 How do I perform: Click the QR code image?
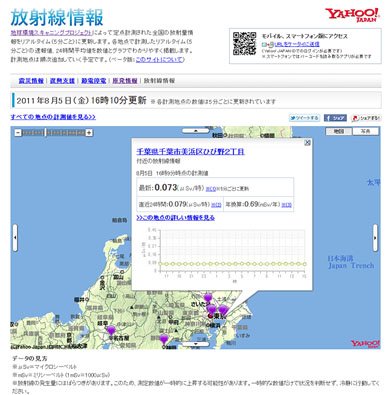pyautogui.click(x=244, y=44)
